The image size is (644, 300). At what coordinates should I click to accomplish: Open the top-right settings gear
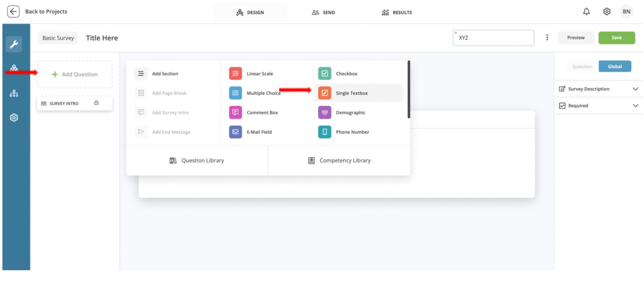point(607,12)
